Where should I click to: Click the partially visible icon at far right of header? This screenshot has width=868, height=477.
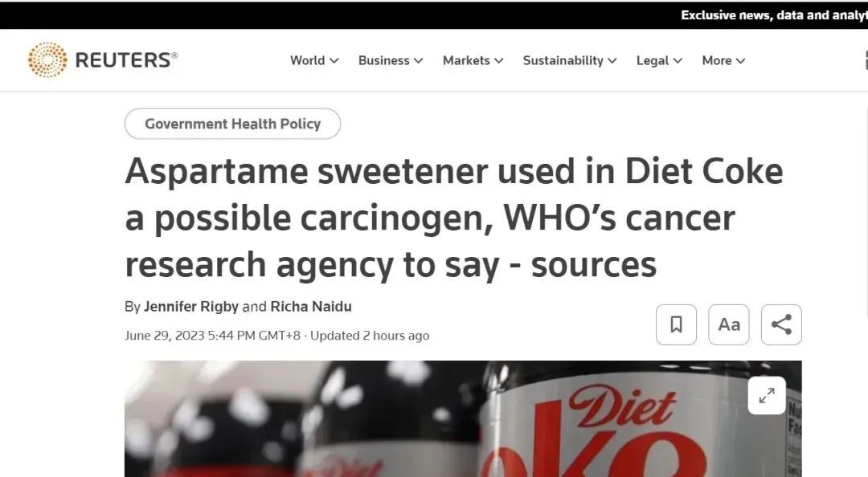point(866,60)
